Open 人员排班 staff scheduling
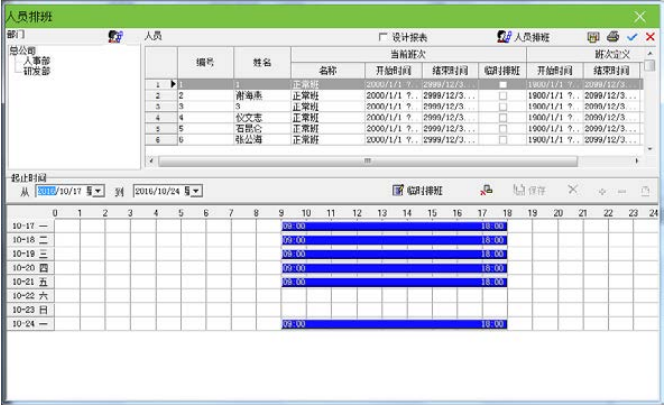This screenshot has height=407, width=664. pos(523,36)
